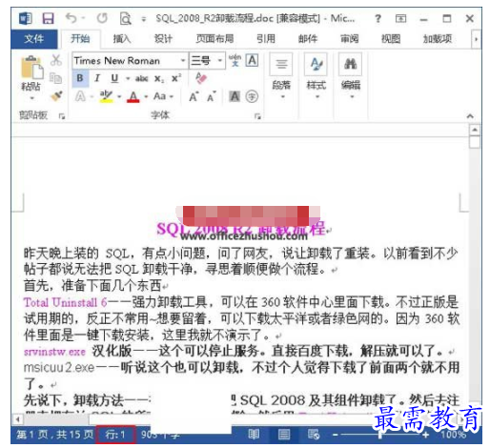
Task: Click the Grow Font icon
Action: click(x=194, y=96)
